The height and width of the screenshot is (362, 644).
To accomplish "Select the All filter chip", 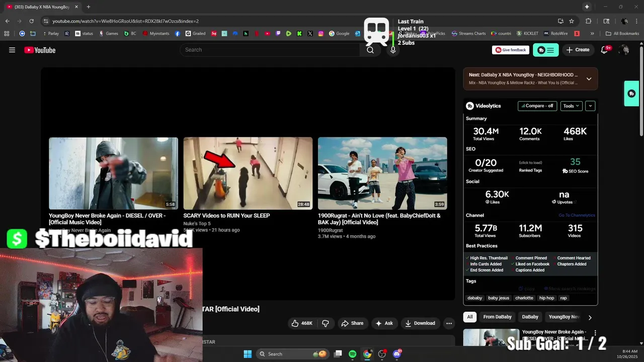I will pyautogui.click(x=470, y=317).
